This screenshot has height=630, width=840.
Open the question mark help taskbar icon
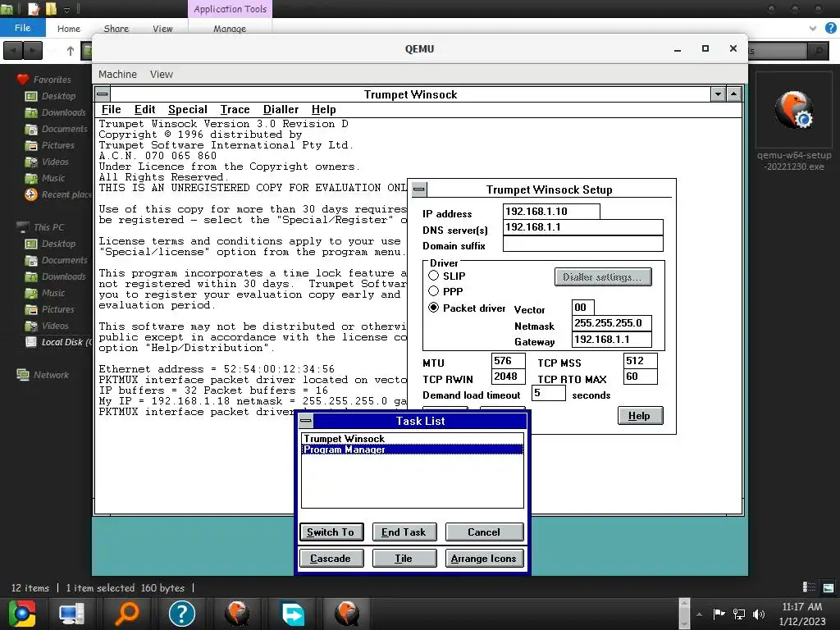[x=181, y=614]
